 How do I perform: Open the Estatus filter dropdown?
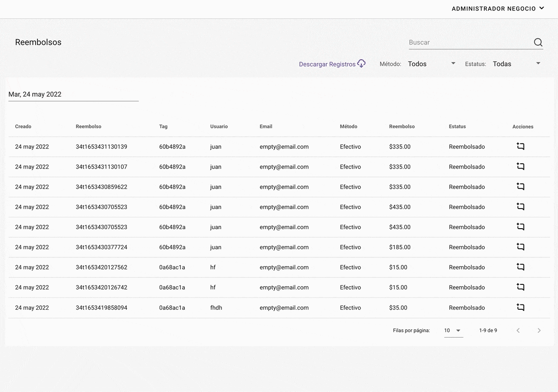tap(517, 64)
